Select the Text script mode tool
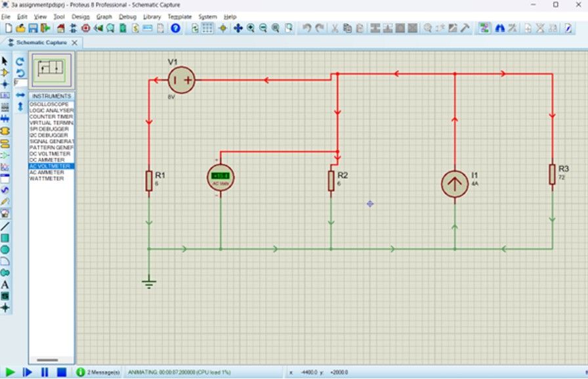Image resolution: width=588 pixels, height=379 pixels. (x=5, y=107)
